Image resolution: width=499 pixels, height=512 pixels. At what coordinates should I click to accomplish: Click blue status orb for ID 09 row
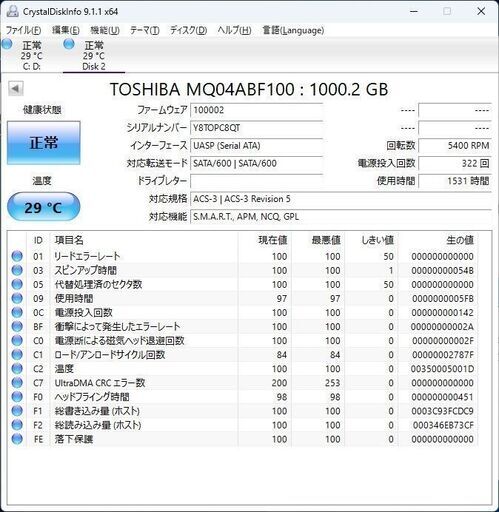[x=17, y=298]
